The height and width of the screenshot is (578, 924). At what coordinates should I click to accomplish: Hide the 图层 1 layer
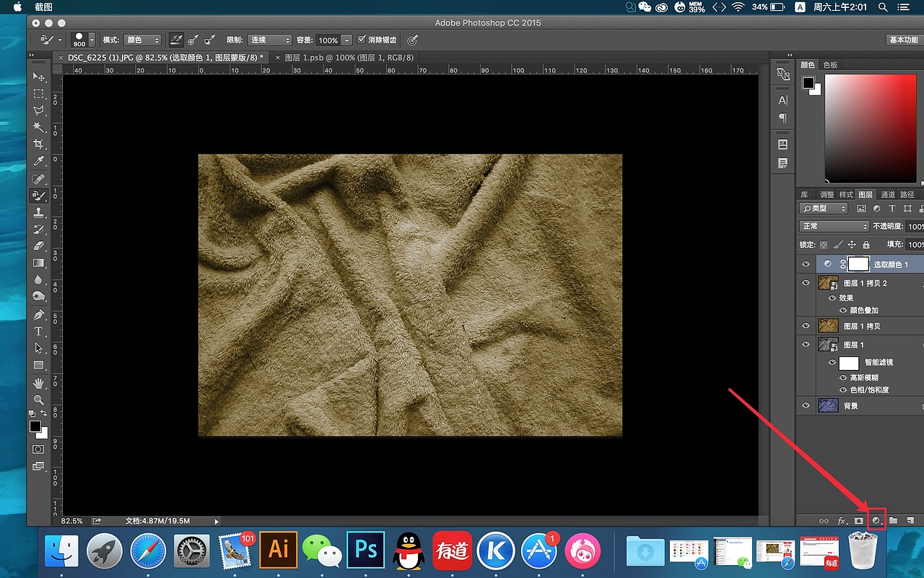click(x=806, y=345)
